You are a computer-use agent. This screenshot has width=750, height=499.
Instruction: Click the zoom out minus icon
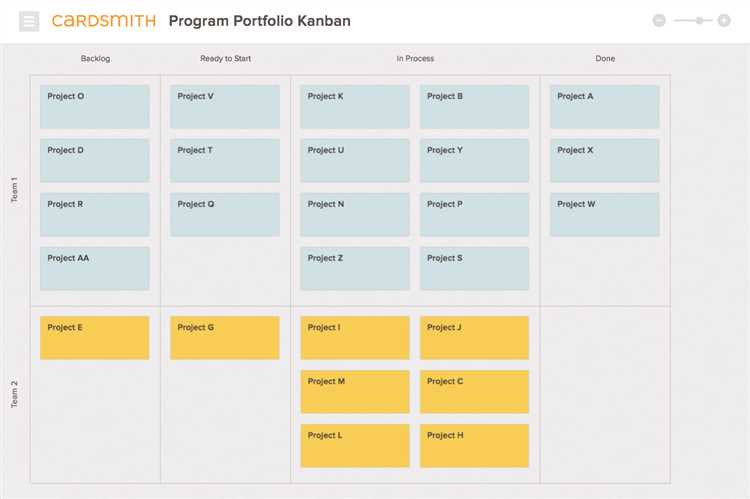coord(659,21)
